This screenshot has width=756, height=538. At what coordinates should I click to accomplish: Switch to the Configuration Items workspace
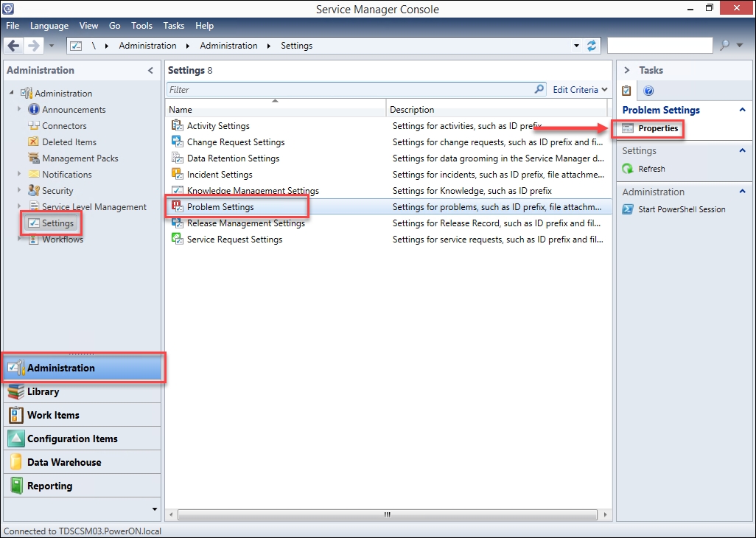pyautogui.click(x=82, y=439)
